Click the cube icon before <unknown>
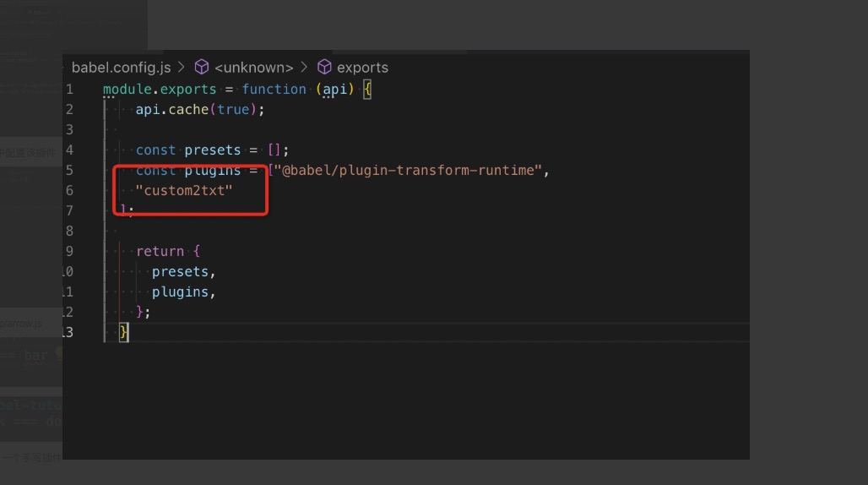This screenshot has width=868, height=485. pyautogui.click(x=202, y=67)
